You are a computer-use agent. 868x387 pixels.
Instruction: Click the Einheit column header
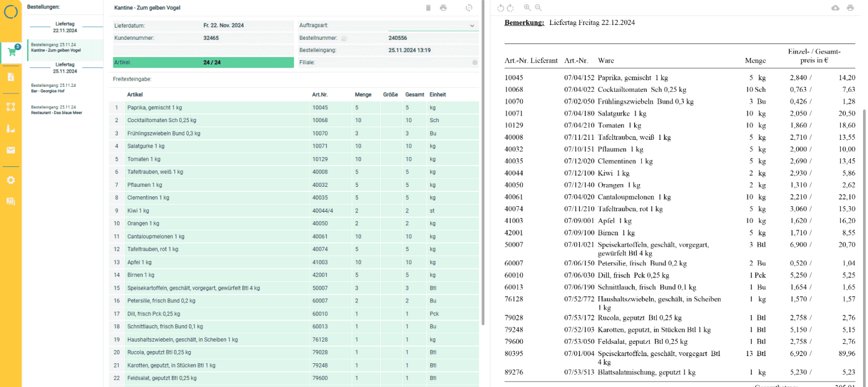pos(437,95)
